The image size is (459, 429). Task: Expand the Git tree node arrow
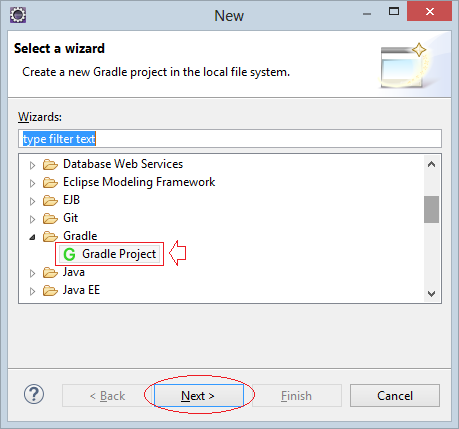[x=32, y=219]
